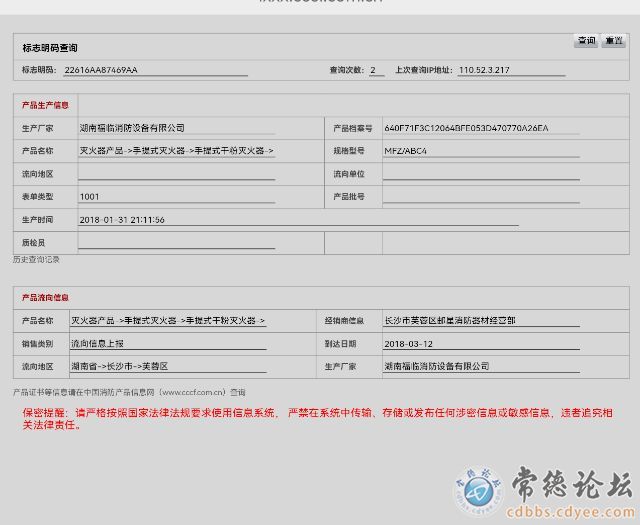This screenshot has width=640, height=525.
Task: Click the 经销商信息 value field
Action: pos(481,321)
